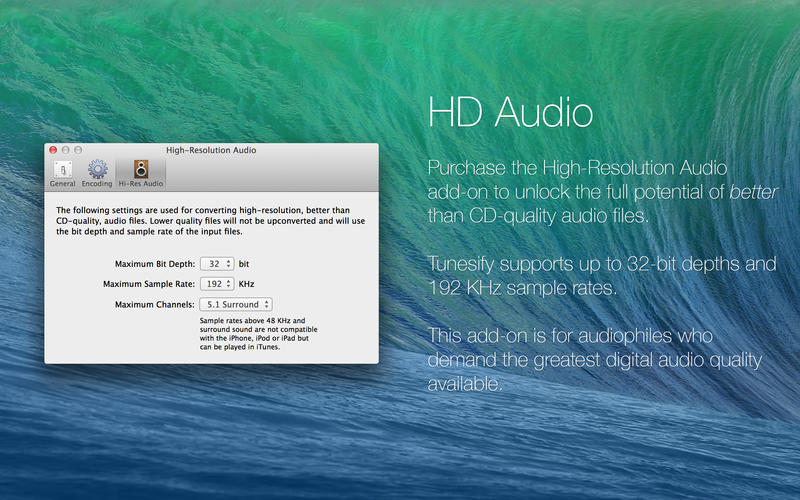Close the High-Resolution Audio window

53,150
